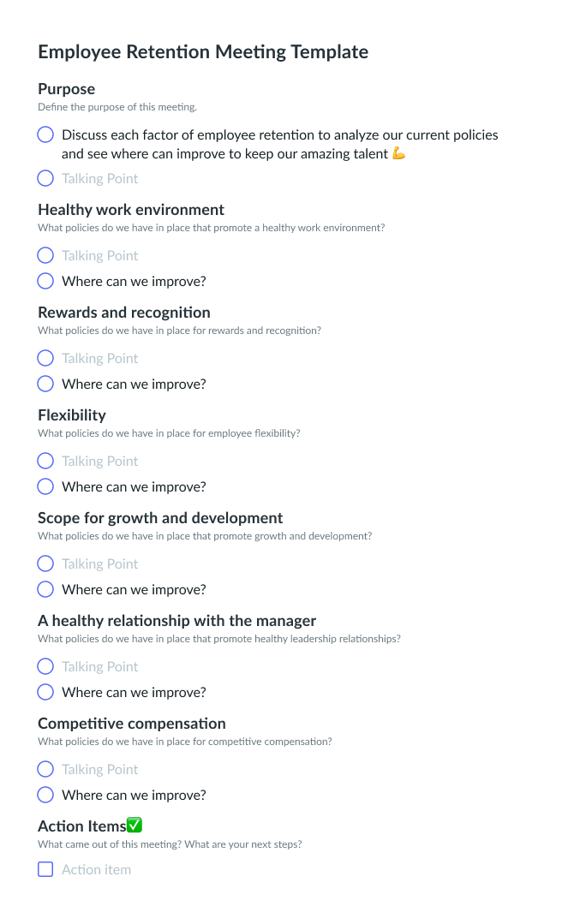The height and width of the screenshot is (924, 586).
Task: Check the Purpose discussion talking point circle
Action: (x=45, y=134)
